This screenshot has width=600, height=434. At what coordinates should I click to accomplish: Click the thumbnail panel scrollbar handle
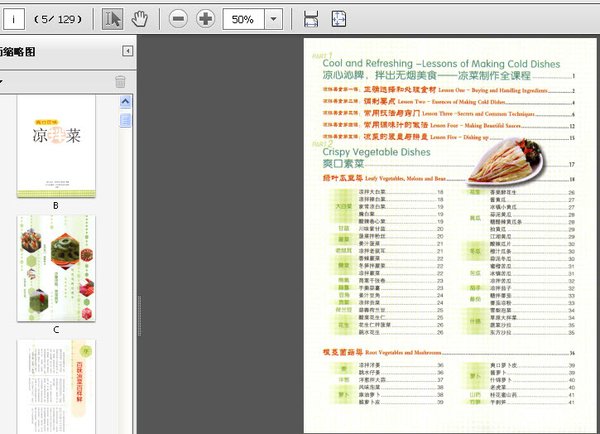(126, 121)
